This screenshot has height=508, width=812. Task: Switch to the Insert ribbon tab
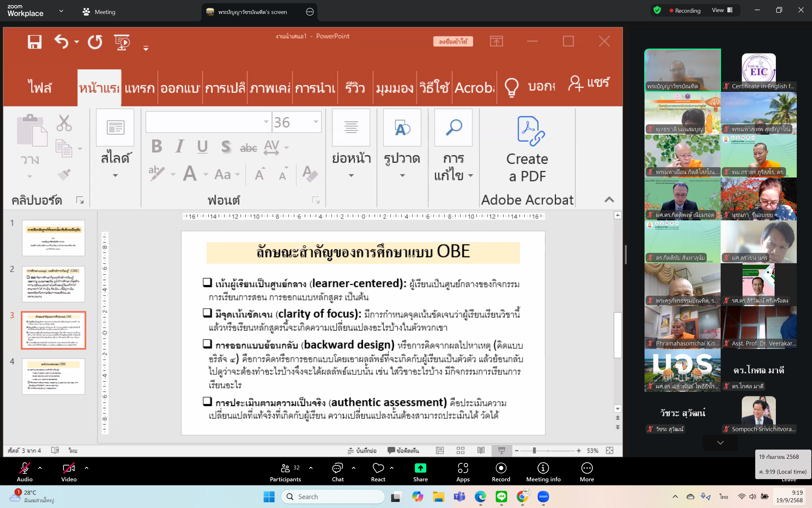click(140, 88)
